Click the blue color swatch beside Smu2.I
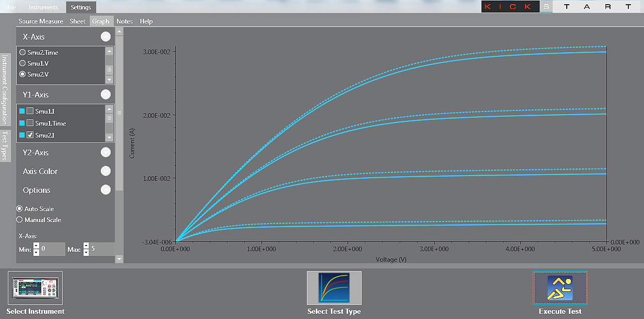Image resolution: width=644 pixels, height=319 pixels. click(x=22, y=135)
